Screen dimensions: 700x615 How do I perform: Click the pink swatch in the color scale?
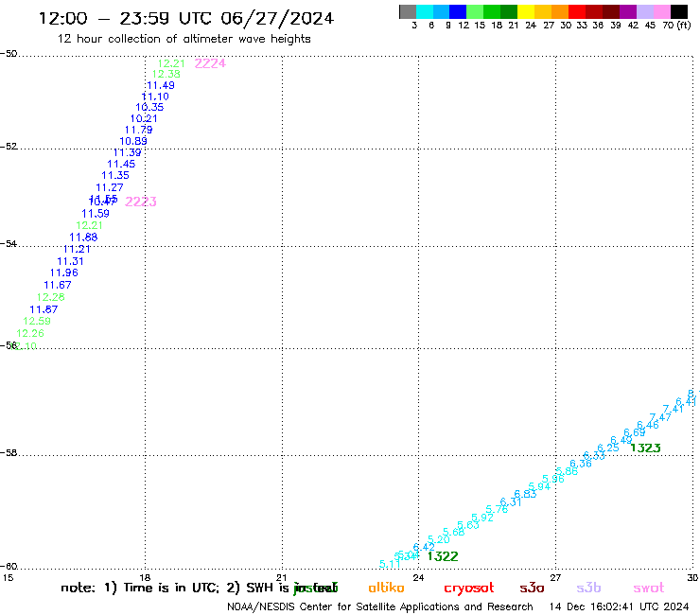point(661,11)
